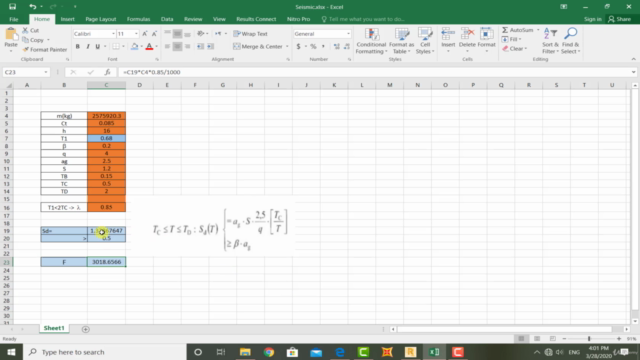640x360 pixels.
Task: Open the Page Layout tab
Action: tap(100, 19)
